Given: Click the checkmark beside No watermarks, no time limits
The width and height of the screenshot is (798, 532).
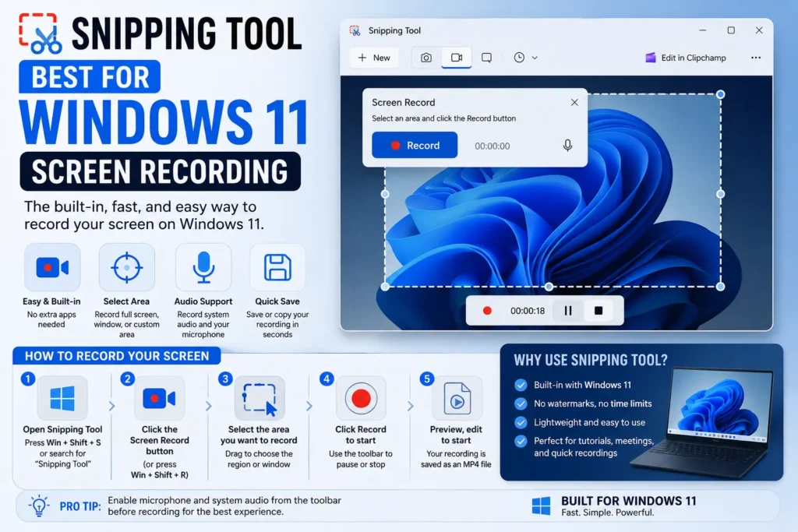Looking at the screenshot, I should click(x=521, y=403).
